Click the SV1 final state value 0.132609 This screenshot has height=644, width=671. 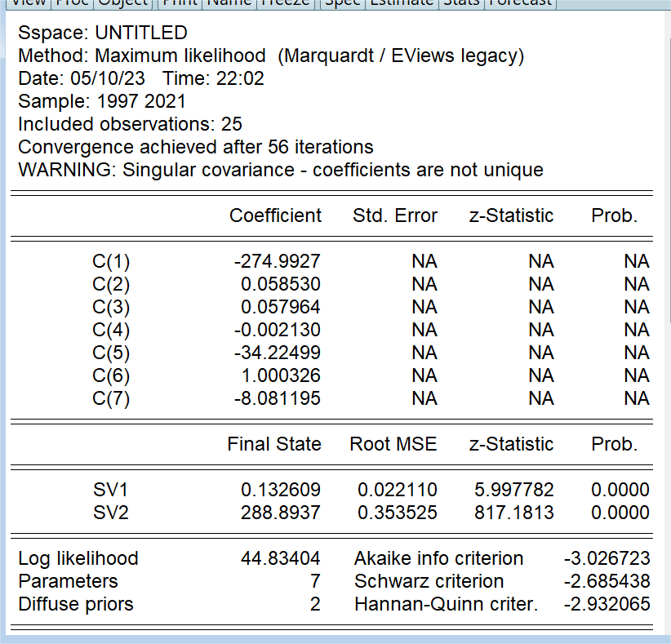click(x=281, y=490)
